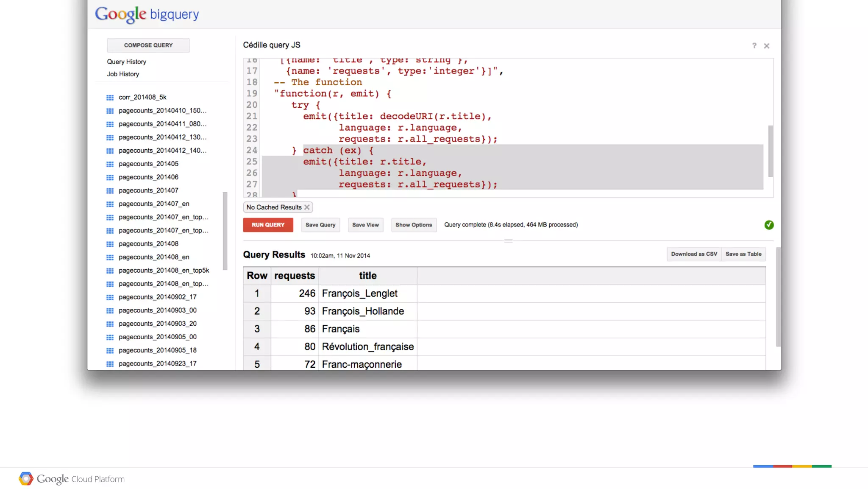Click the Google bigquery logo

pyautogui.click(x=147, y=14)
